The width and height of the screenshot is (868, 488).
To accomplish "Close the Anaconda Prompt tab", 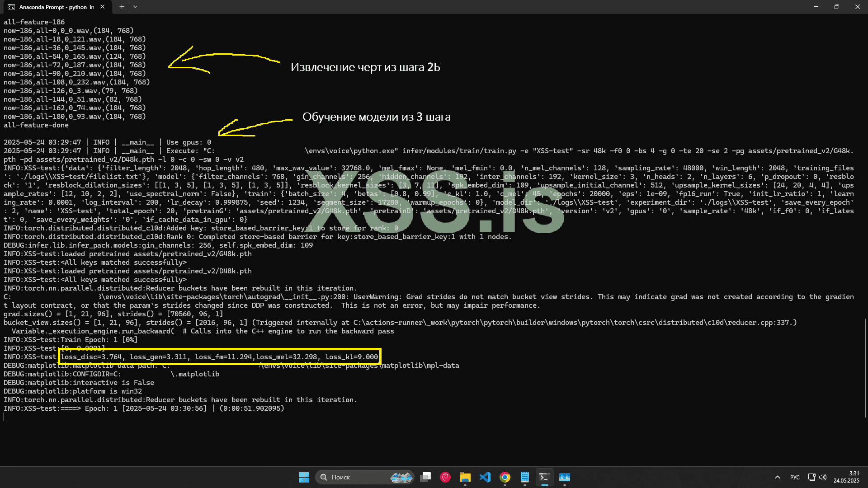I will [103, 7].
